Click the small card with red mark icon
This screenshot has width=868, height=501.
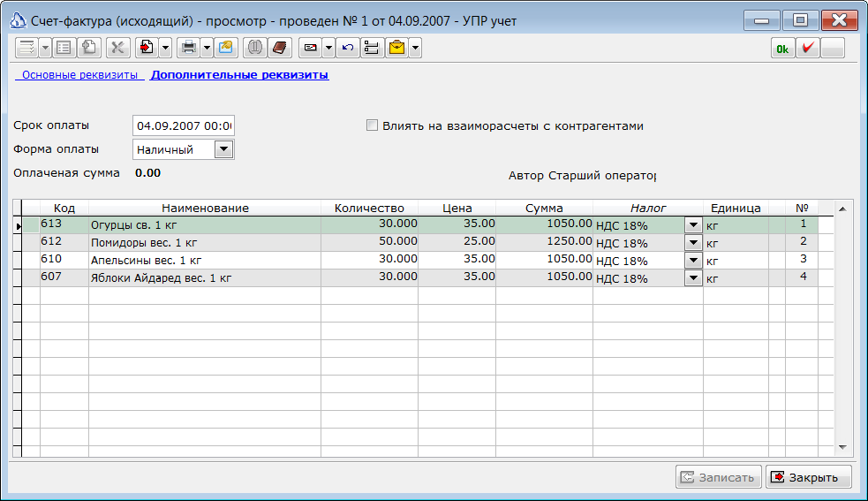pos(311,48)
